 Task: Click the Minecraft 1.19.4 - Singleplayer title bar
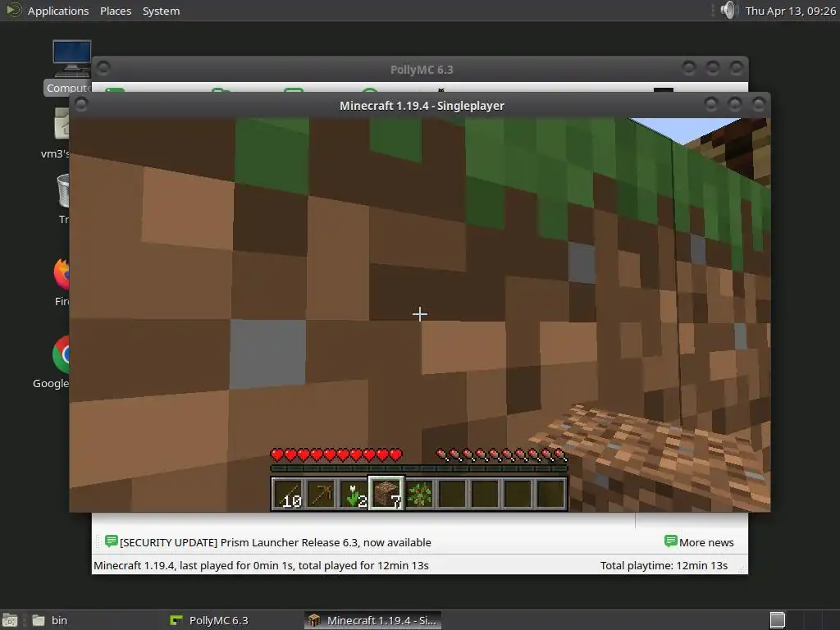tap(422, 106)
